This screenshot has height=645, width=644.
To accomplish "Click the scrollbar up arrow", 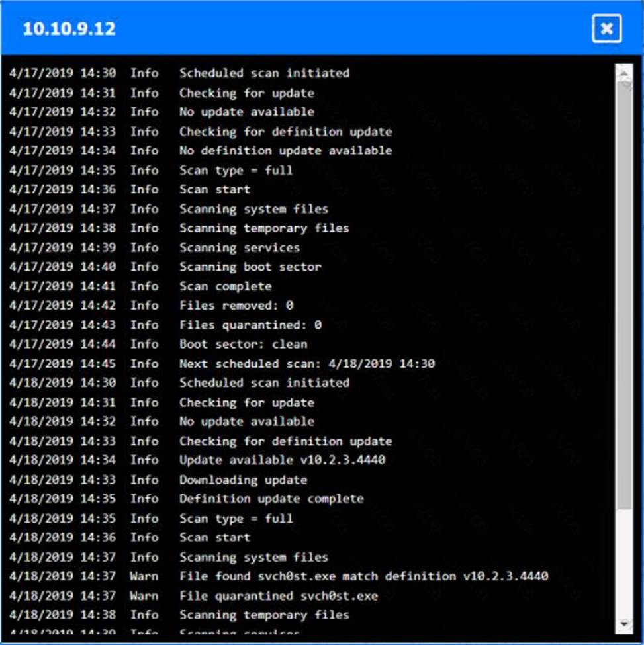I will pos(623,70).
